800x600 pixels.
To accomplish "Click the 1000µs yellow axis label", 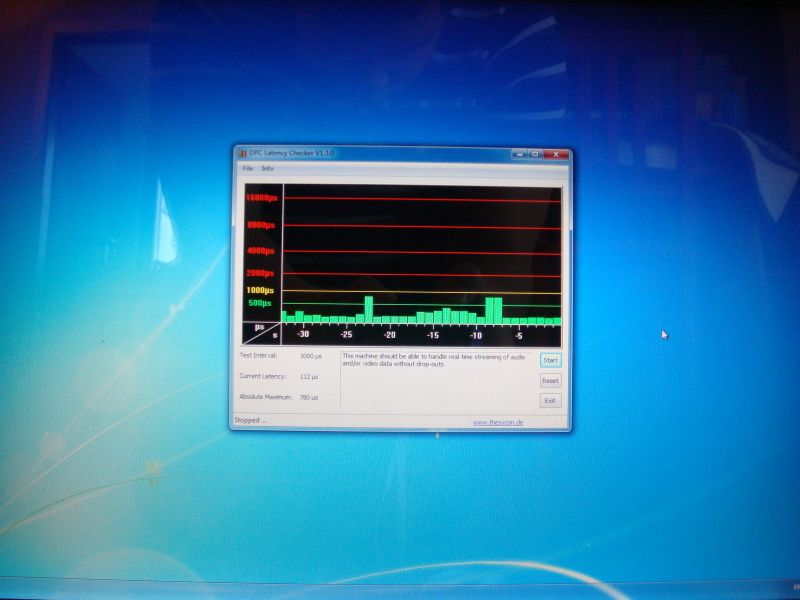I will point(260,290).
